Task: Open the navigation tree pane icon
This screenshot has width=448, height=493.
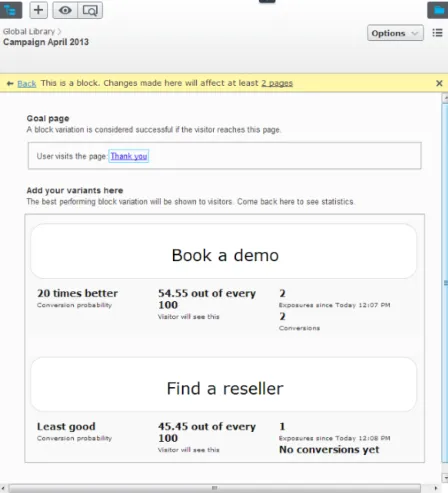Action: (x=11, y=10)
